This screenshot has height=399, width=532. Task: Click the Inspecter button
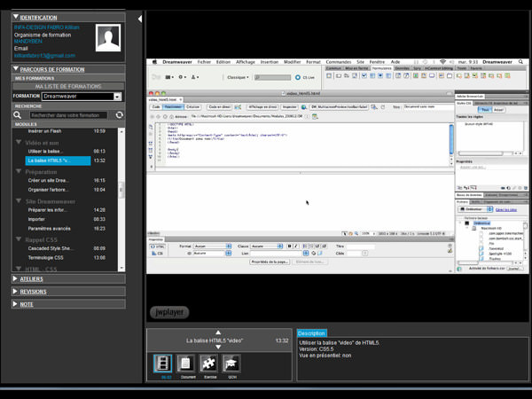[x=289, y=107]
